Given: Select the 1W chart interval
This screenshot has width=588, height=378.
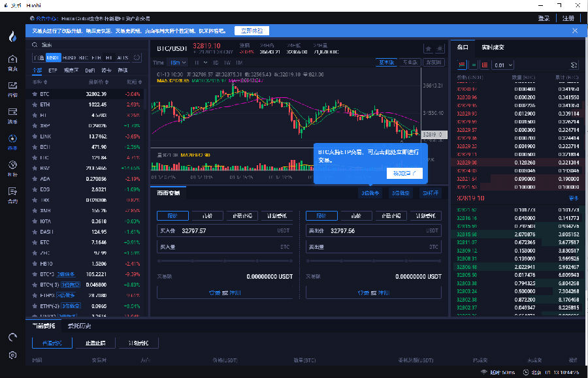Looking at the screenshot, I should (x=227, y=63).
